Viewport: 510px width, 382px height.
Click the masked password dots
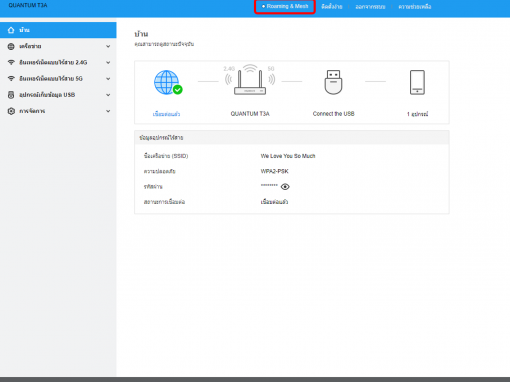(269, 185)
